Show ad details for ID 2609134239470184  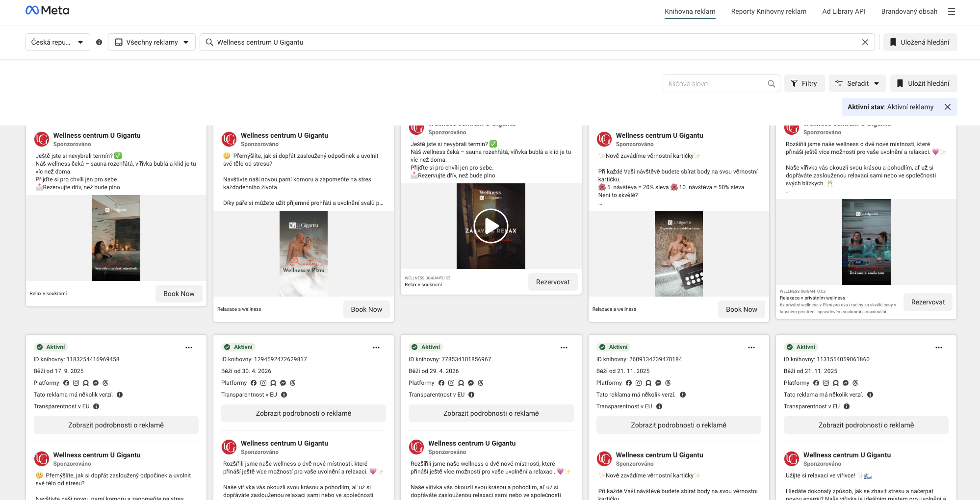679,425
